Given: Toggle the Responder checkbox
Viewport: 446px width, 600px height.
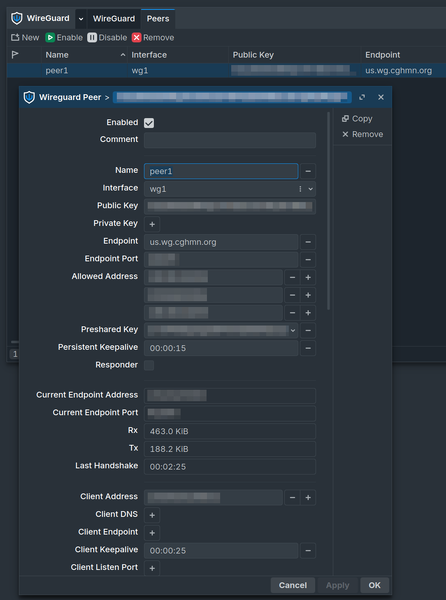Looking at the screenshot, I should point(149,365).
